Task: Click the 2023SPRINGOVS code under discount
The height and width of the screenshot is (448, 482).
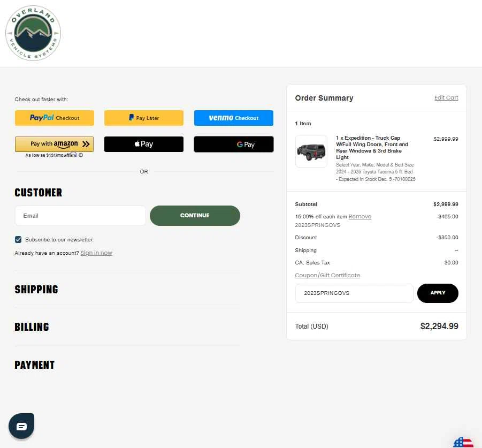Action: 318,225
